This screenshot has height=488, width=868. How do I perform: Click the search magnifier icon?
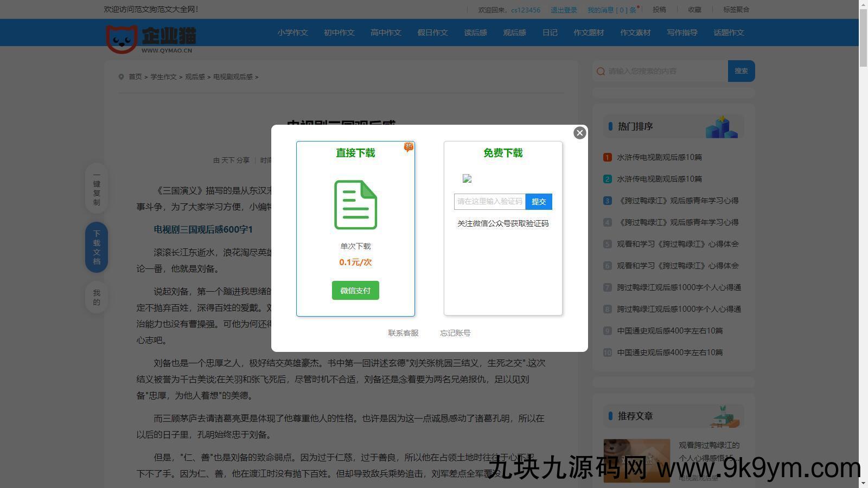[x=601, y=71]
